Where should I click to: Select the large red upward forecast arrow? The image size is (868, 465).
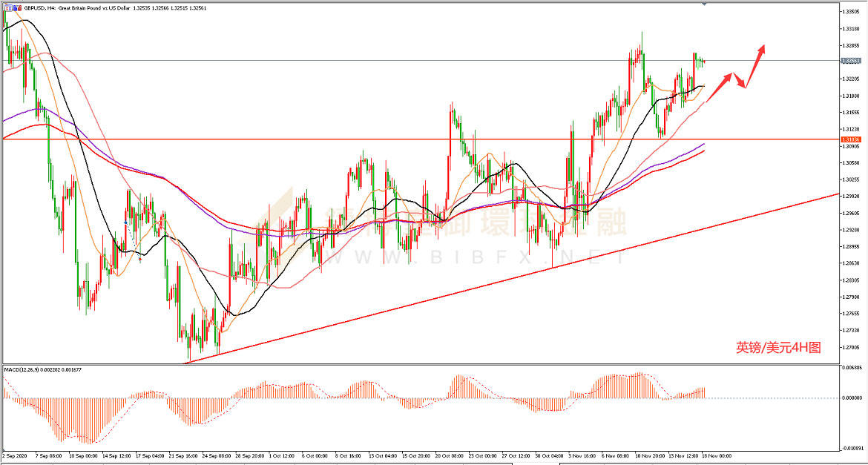[x=756, y=65]
